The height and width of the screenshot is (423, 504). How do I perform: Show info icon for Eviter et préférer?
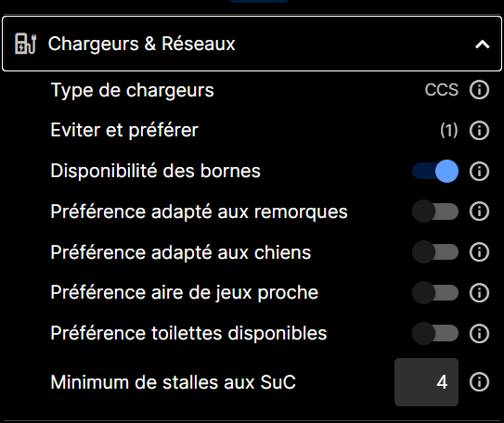tap(479, 131)
